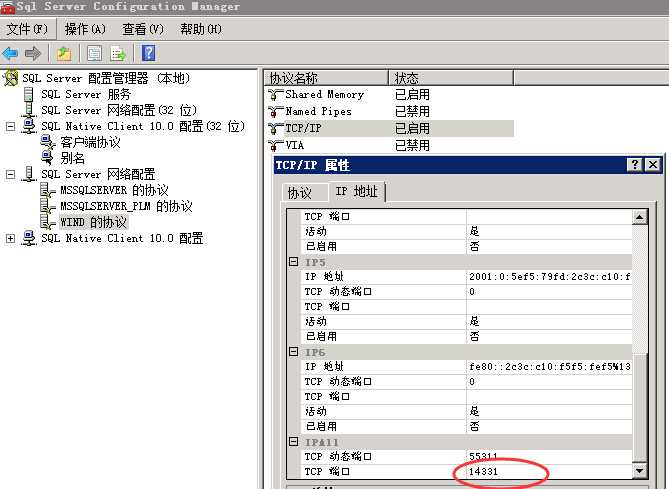This screenshot has height=489, width=669.
Task: Click the Export list toolbar icon
Action: coord(118,53)
